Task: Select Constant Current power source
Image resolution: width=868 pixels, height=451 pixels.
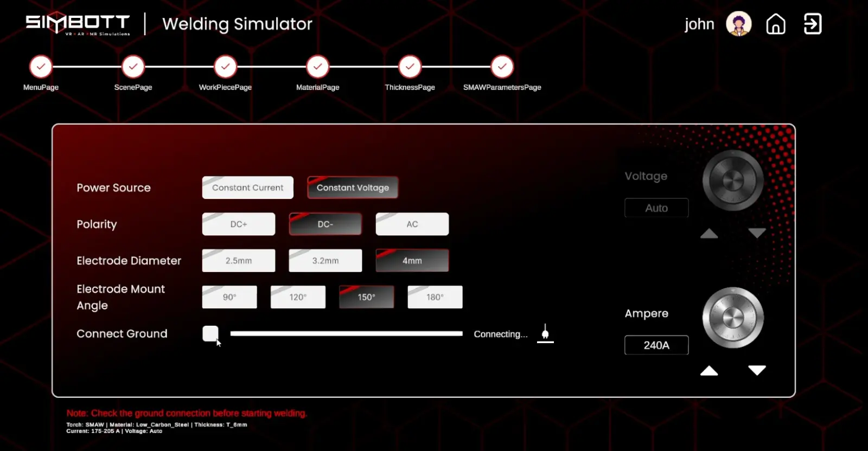Action: [x=247, y=188]
